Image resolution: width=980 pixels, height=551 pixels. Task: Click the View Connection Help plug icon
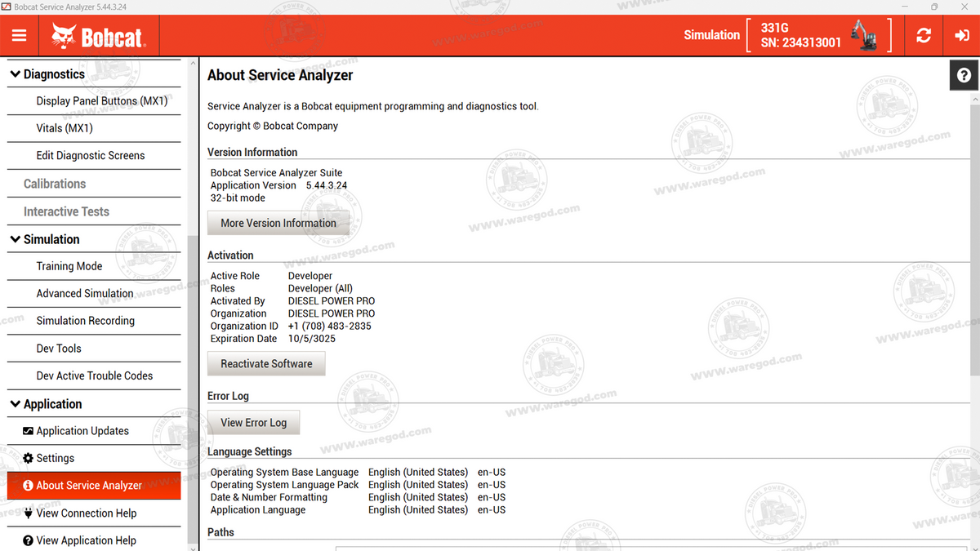tap(29, 513)
